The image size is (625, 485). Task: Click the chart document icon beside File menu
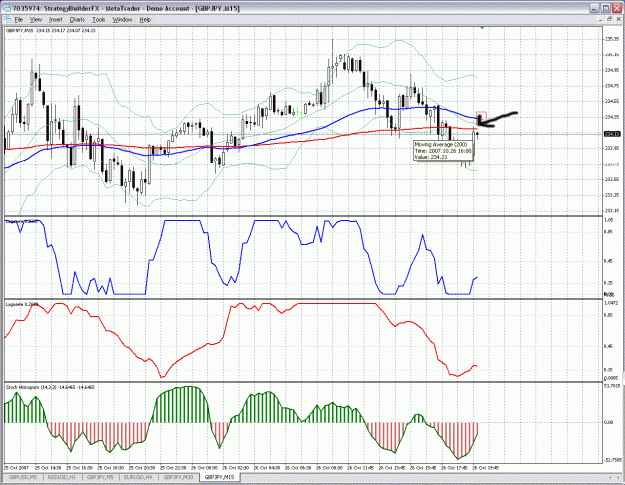click(8, 20)
